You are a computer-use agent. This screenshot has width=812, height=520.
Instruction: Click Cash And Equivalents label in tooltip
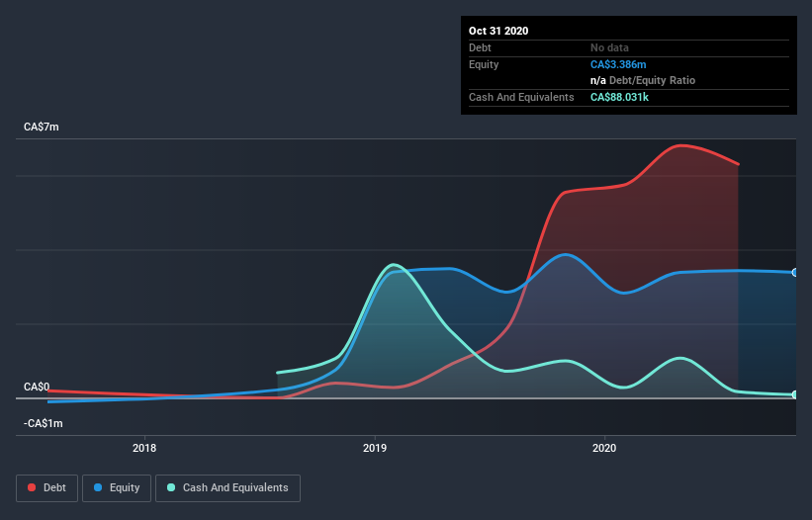coord(521,97)
